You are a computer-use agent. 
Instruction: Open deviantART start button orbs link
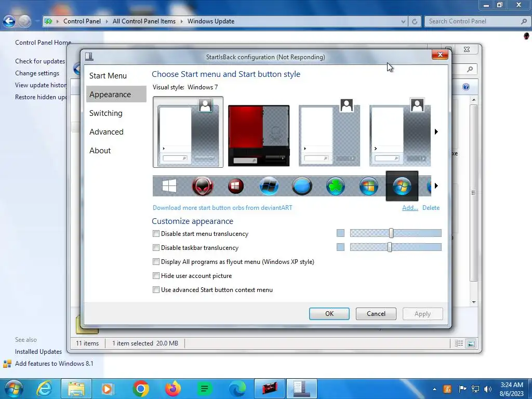click(x=222, y=208)
